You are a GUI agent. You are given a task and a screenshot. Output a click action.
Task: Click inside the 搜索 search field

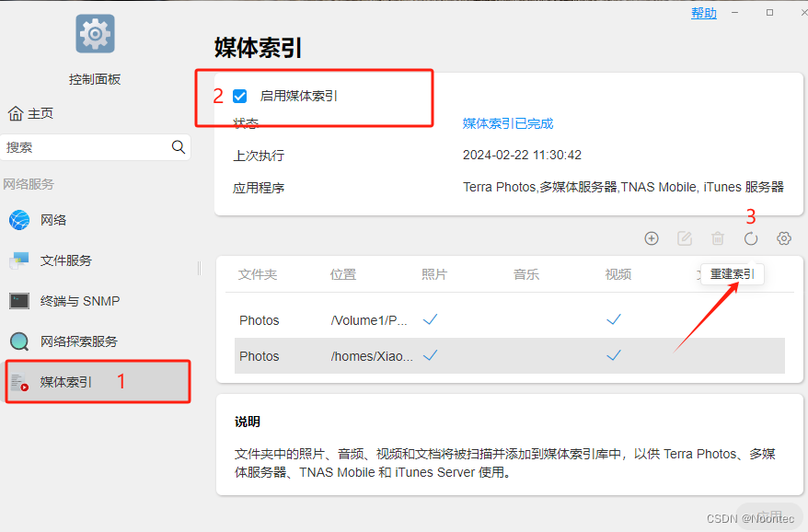[x=87, y=146]
